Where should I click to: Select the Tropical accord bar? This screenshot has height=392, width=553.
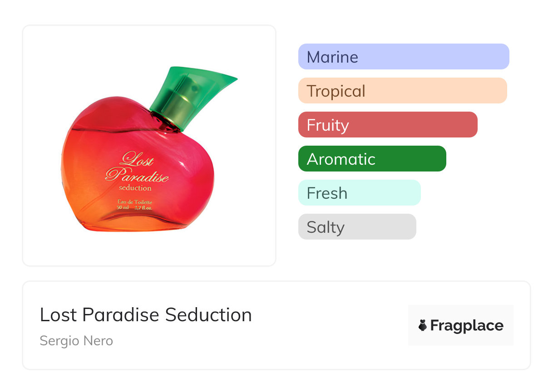pyautogui.click(x=402, y=91)
